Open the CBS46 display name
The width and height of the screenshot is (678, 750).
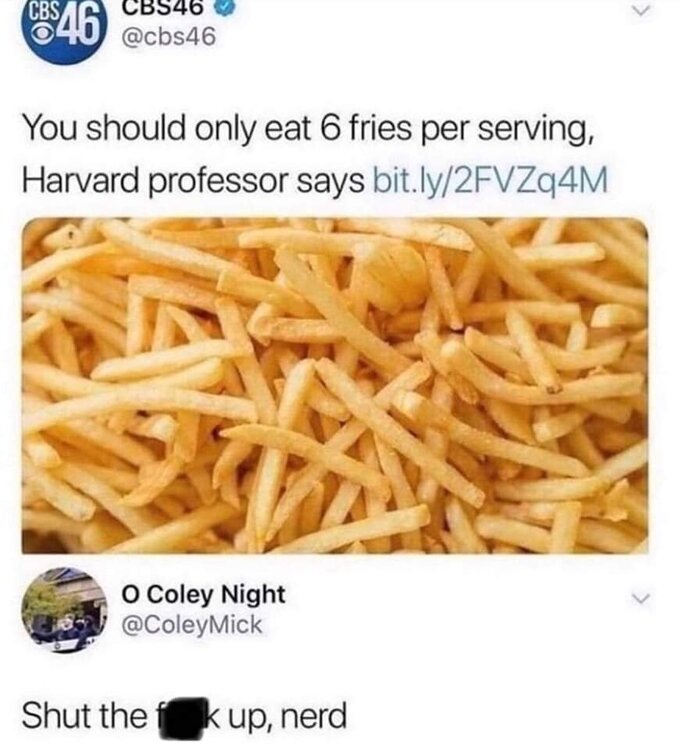(165, 7)
